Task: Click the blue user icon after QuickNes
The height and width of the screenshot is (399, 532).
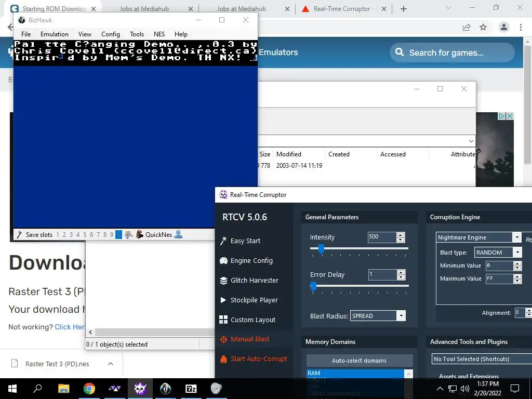Action: (x=178, y=234)
